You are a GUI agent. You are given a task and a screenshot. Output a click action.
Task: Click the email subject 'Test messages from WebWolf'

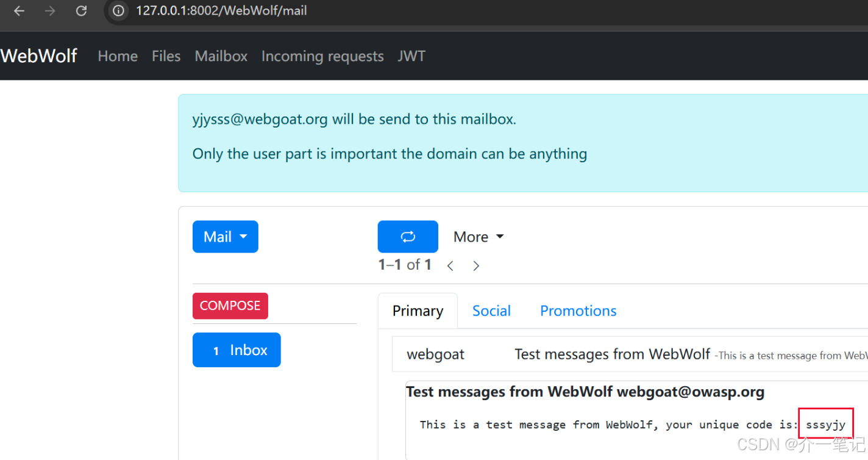pyautogui.click(x=612, y=354)
